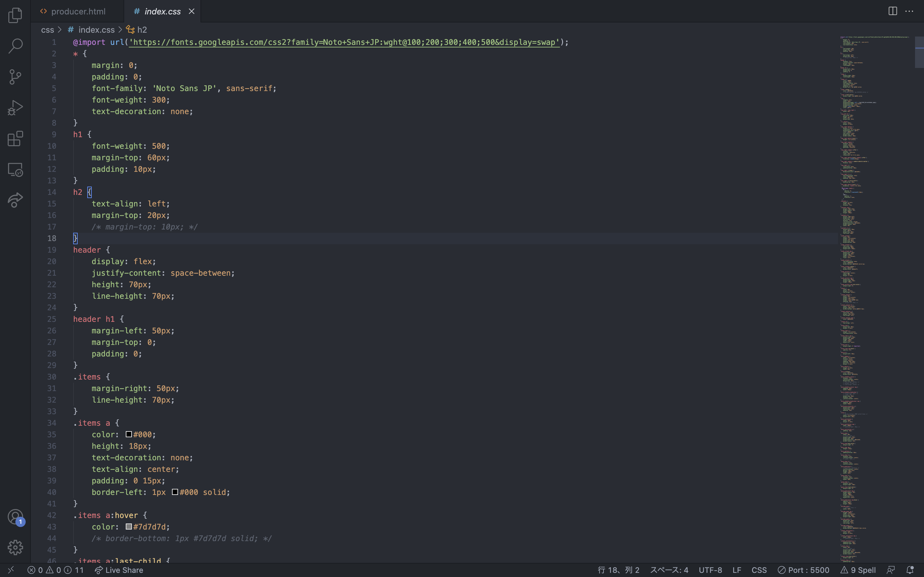924x577 pixels.
Task: Open the Manage gear menu
Action: [15, 548]
